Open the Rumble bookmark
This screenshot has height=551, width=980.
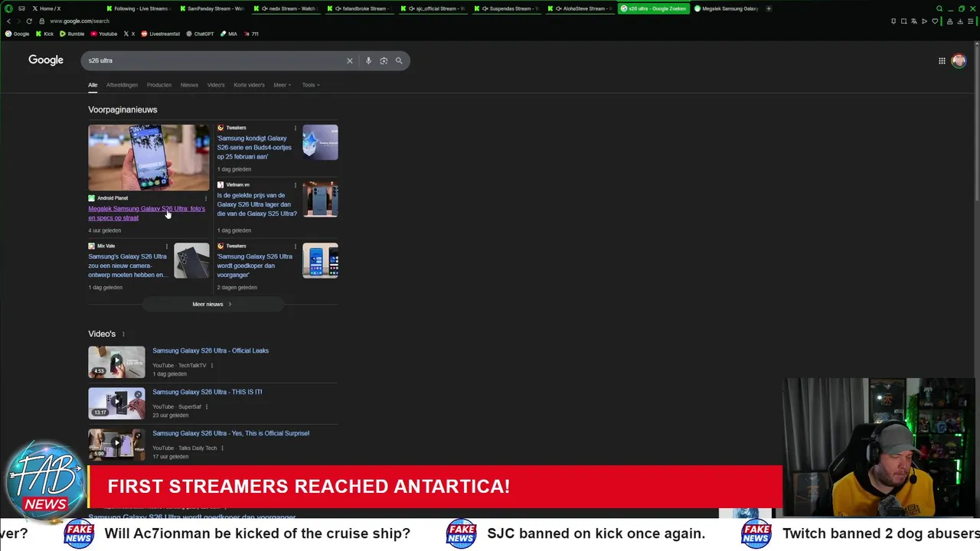(x=72, y=34)
